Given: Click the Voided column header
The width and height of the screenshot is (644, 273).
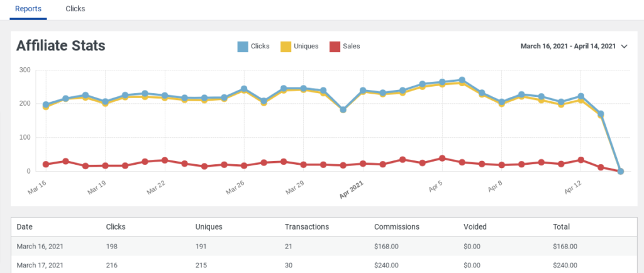Looking at the screenshot, I should coord(475,227).
